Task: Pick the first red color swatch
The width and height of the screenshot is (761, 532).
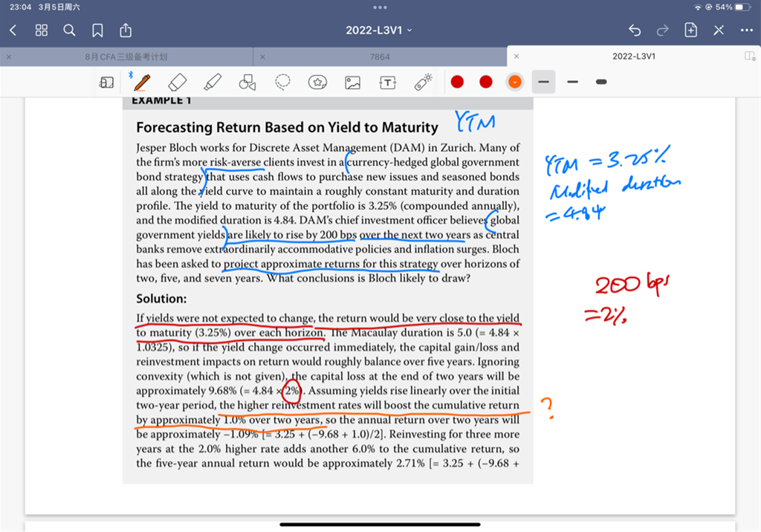Action: tap(457, 82)
